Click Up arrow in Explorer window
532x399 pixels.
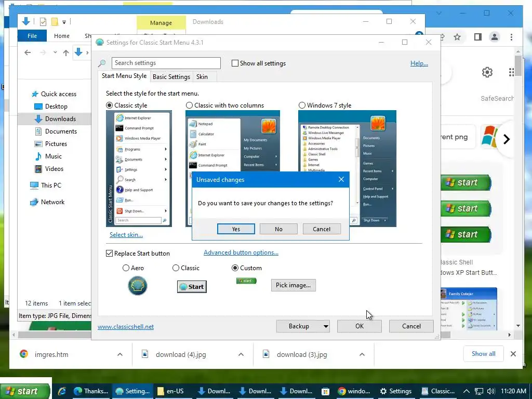(66, 52)
